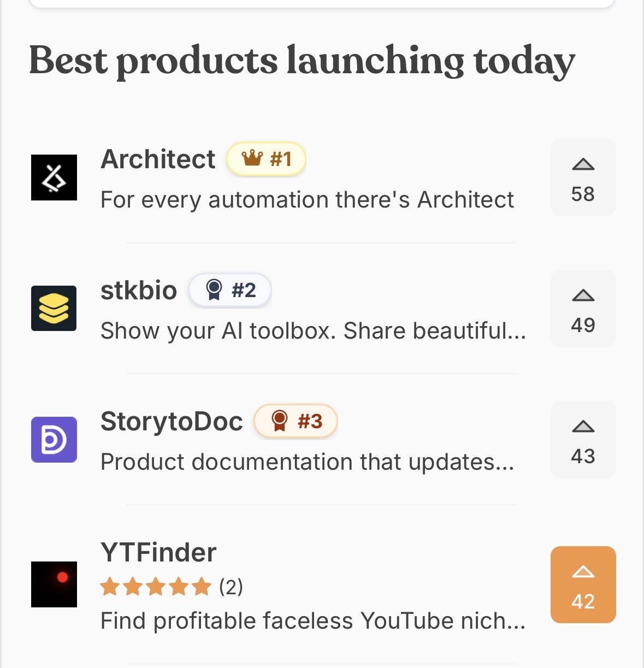Viewport: 644px width, 668px height.
Task: Upvote Architect with 58 votes
Action: 583,178
